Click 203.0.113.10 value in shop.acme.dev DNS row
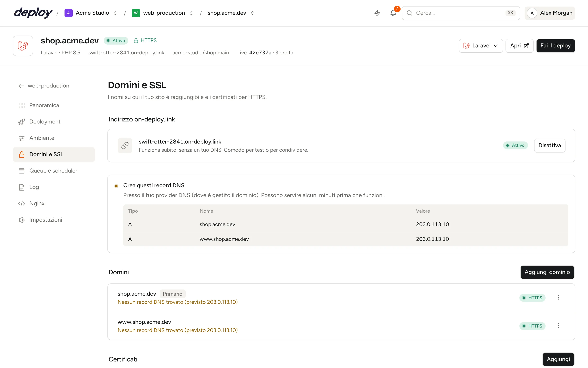The width and height of the screenshot is (588, 368). click(432, 224)
